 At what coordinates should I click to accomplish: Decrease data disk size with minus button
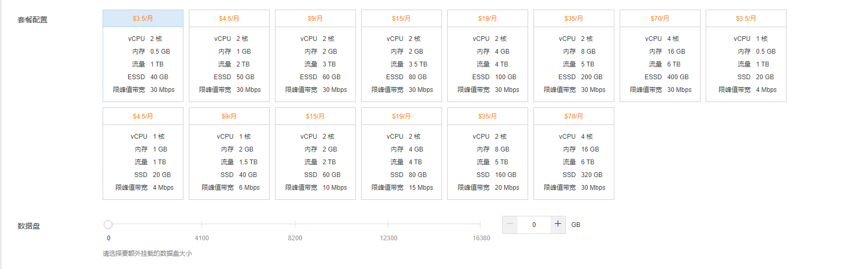[510, 224]
